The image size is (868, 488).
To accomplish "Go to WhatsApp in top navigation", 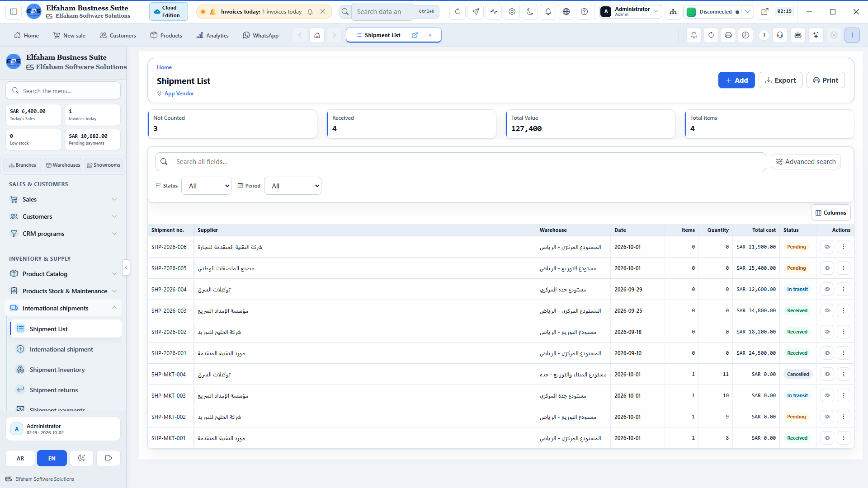I will [261, 35].
